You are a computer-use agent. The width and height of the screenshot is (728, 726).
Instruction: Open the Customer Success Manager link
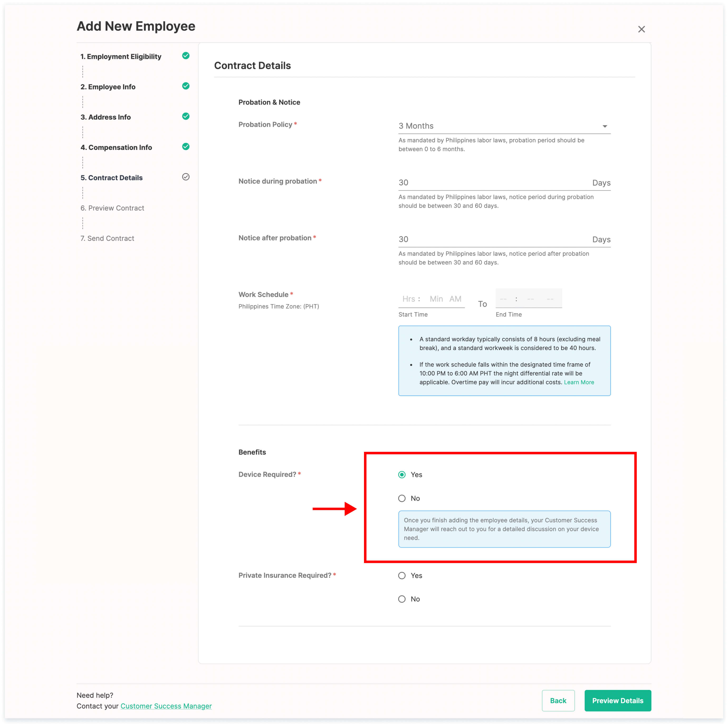pos(166,707)
